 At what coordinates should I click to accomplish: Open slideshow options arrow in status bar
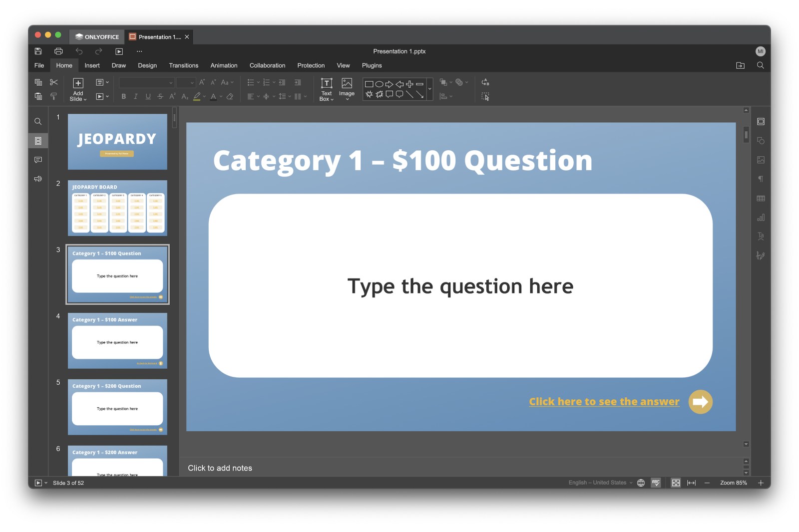(x=46, y=483)
